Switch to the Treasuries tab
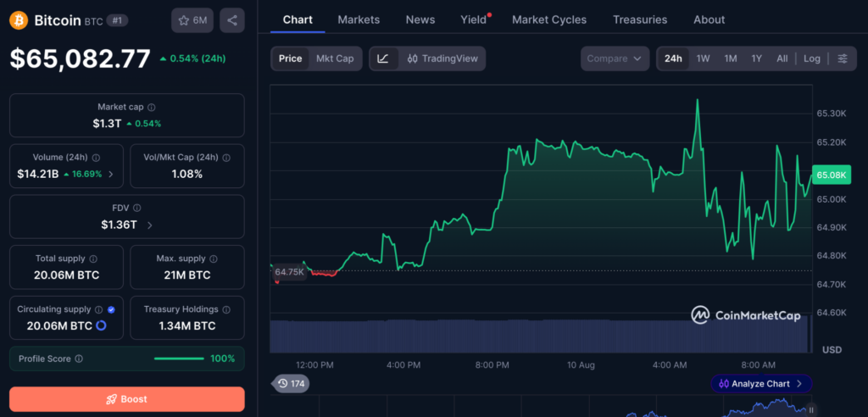Screen dimensions: 868x417 click(x=640, y=20)
